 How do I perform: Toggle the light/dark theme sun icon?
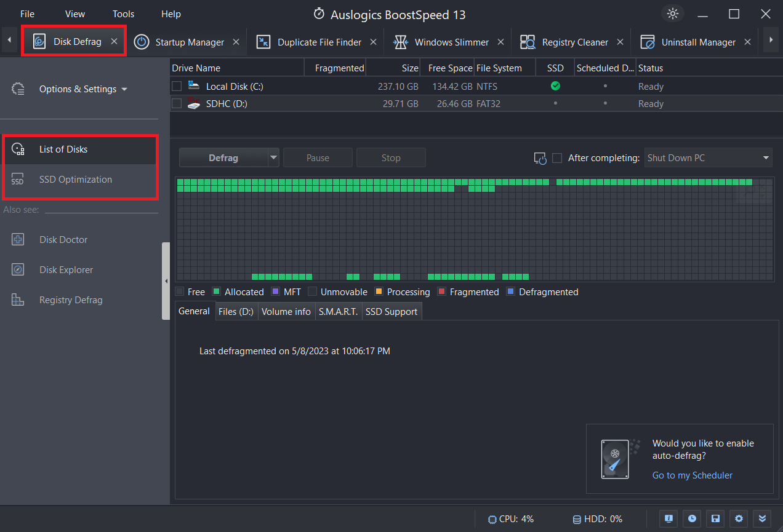coord(672,14)
